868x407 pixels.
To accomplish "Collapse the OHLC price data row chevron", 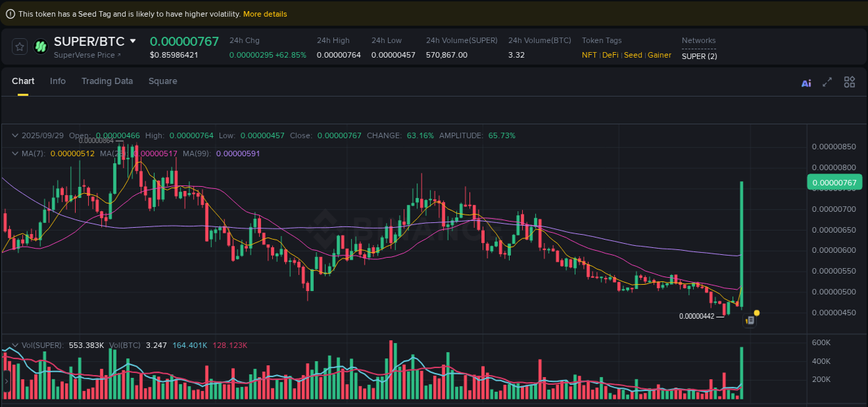I will click(x=15, y=135).
